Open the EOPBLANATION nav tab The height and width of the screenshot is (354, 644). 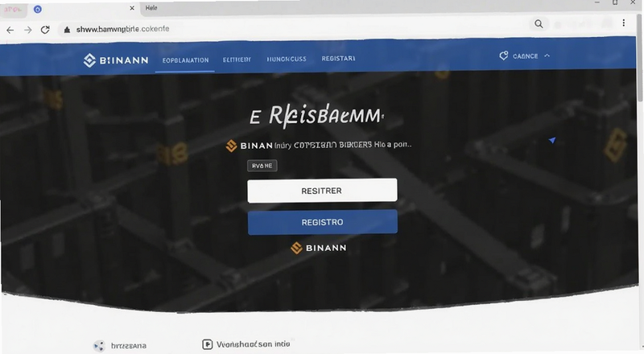pyautogui.click(x=185, y=60)
